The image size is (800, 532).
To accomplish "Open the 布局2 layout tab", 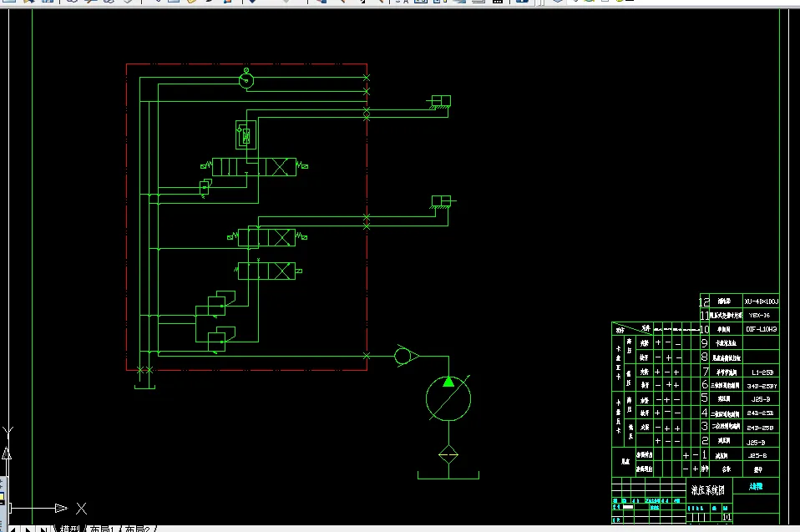I will click(x=137, y=529).
